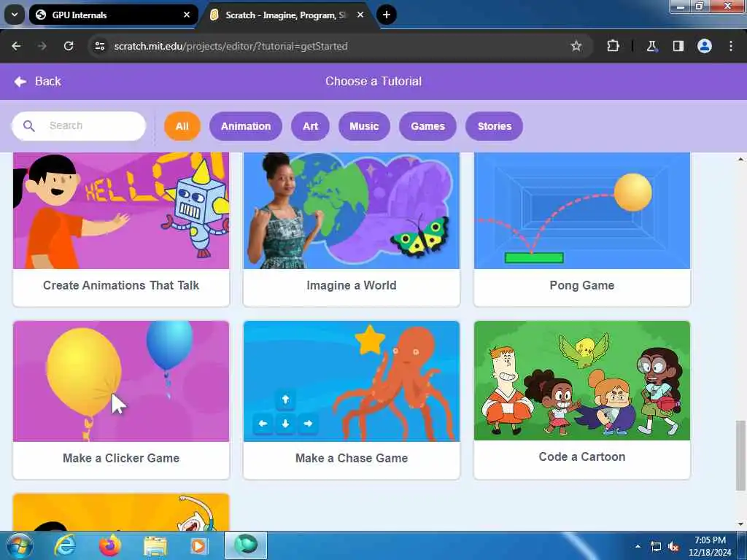The width and height of the screenshot is (747, 560).
Task: Open the taskbar clock and date
Action: [710, 546]
